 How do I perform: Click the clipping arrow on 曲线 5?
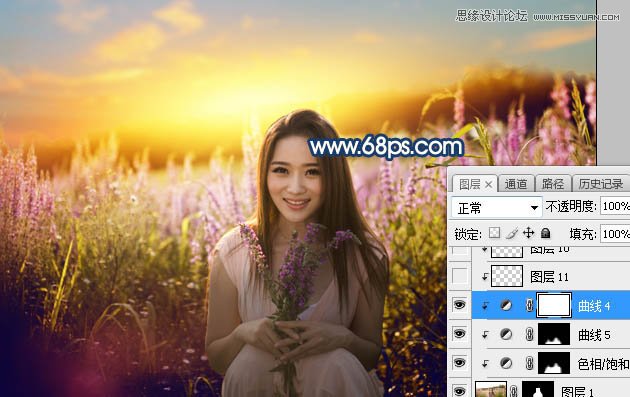pyautogui.click(x=485, y=335)
